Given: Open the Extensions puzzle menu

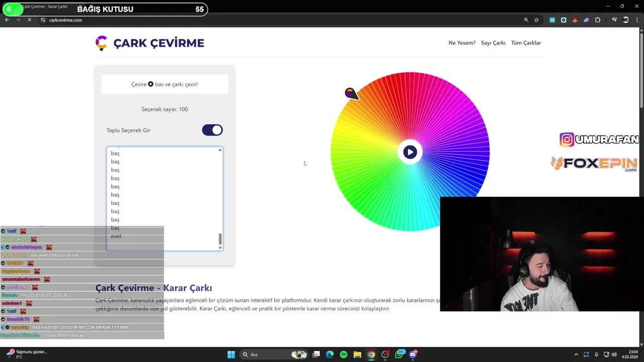Looking at the screenshot, I should pyautogui.click(x=598, y=20).
